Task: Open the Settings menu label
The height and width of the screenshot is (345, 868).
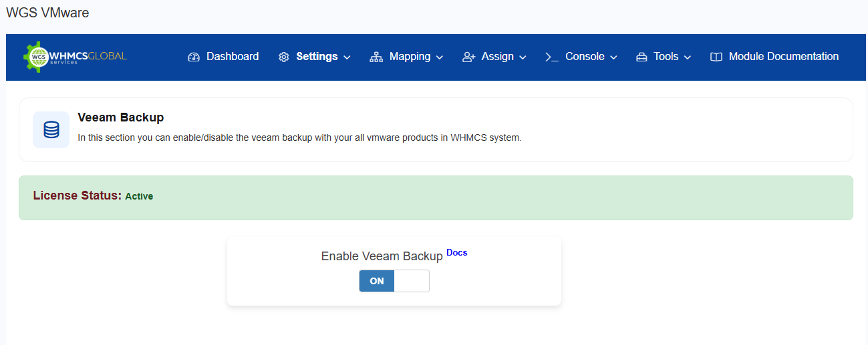Action: [x=317, y=57]
